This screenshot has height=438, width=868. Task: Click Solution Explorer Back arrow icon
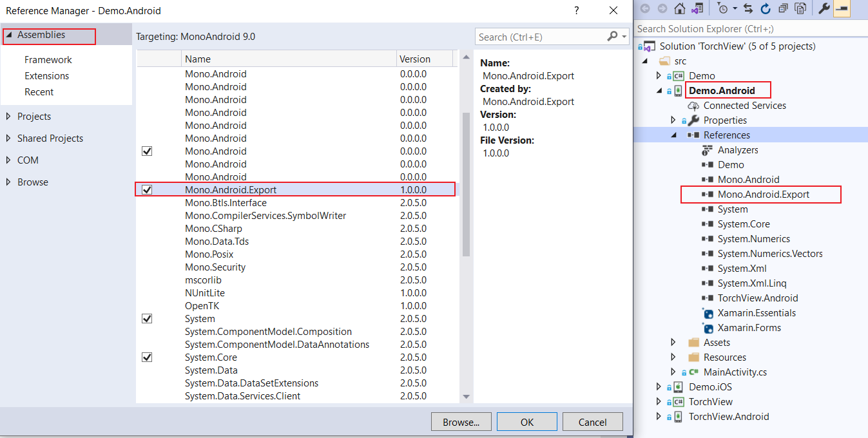tap(645, 8)
